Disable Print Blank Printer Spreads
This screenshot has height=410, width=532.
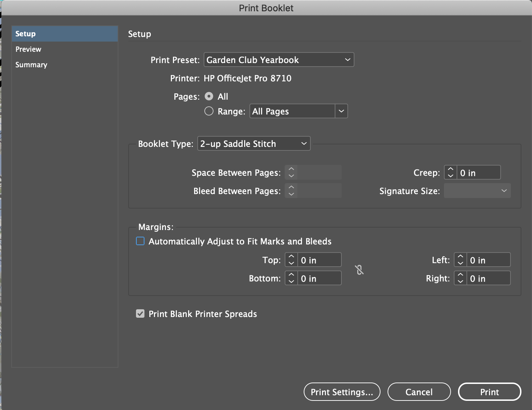[140, 313]
